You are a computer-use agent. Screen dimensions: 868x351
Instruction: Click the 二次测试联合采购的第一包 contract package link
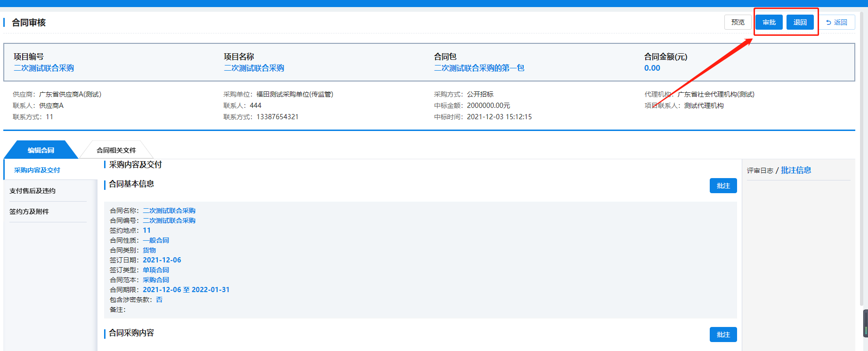coord(479,68)
